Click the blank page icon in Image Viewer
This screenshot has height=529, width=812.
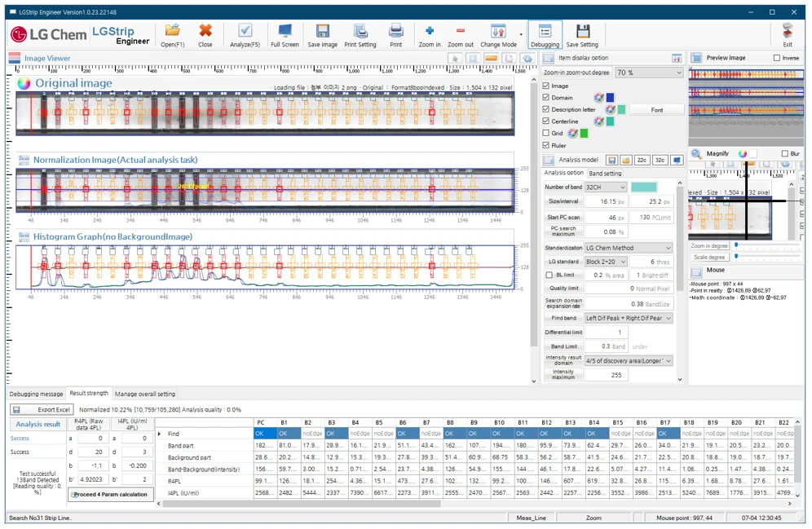[x=509, y=59]
